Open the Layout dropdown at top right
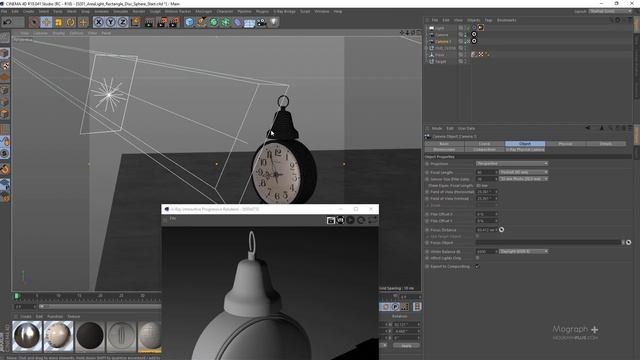 tap(610, 11)
